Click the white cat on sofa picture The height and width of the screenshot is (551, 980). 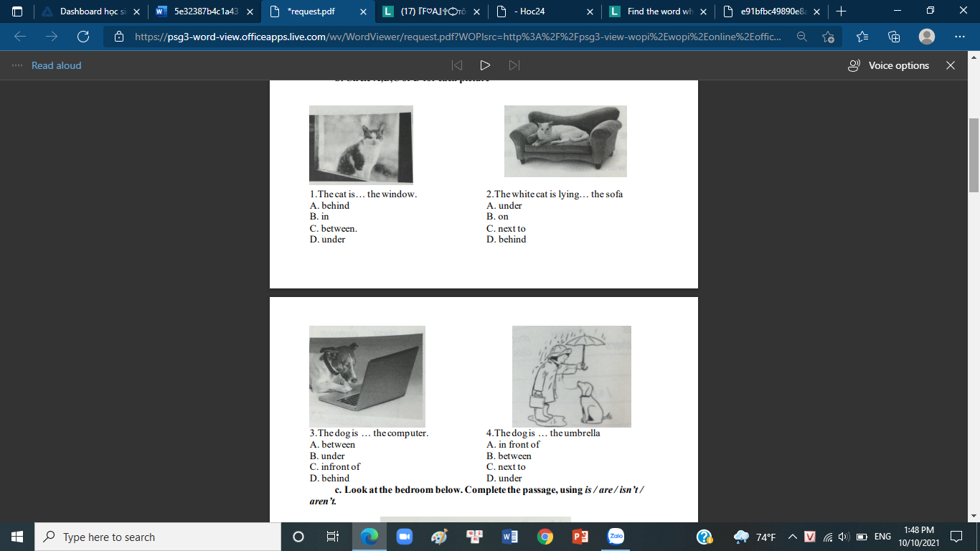click(565, 141)
